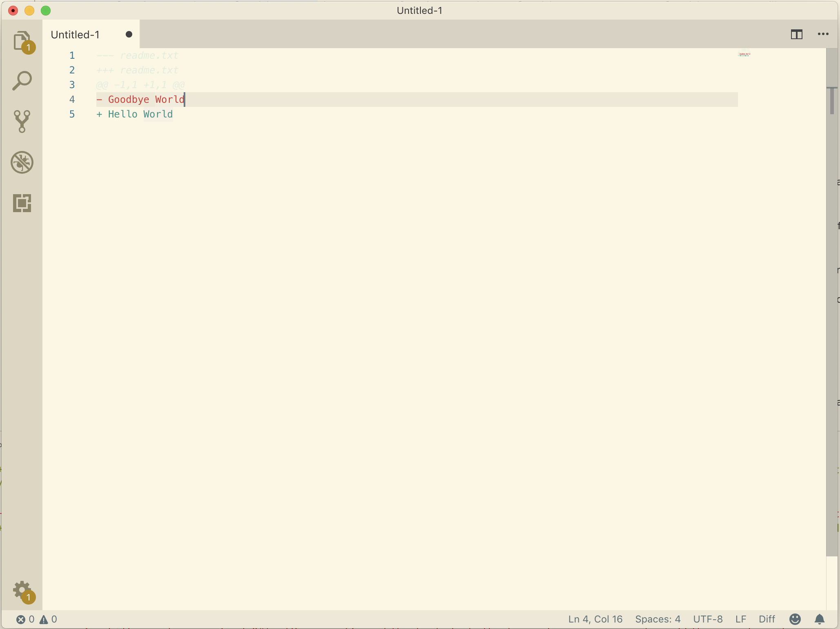840x629 pixels.
Task: Open the Extensions view
Action: click(22, 203)
